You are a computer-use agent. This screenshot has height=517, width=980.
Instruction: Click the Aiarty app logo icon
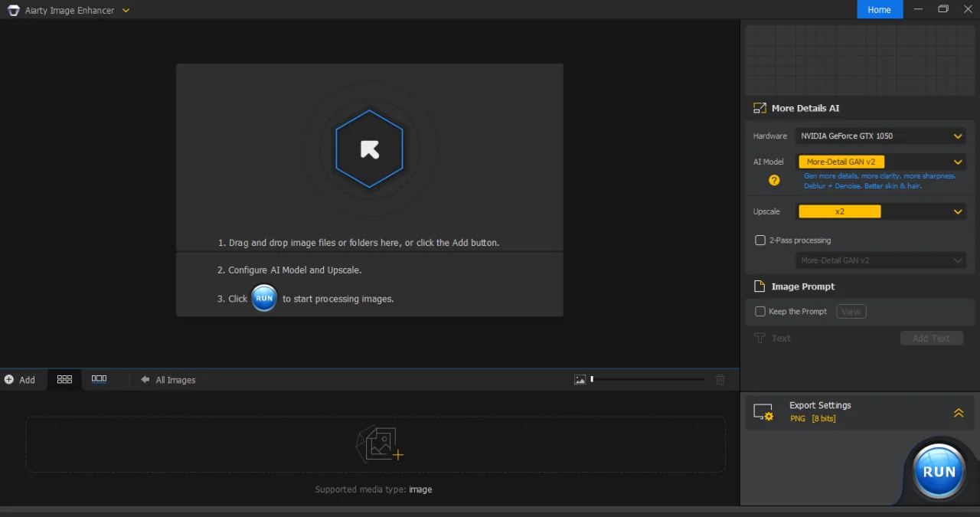(x=13, y=10)
